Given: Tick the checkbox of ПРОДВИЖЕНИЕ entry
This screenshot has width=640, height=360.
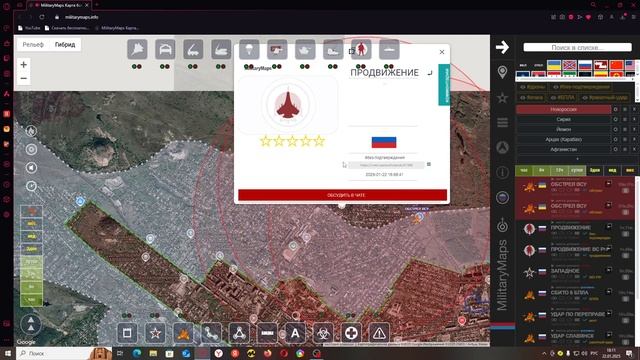Looking at the screenshot, I should (x=626, y=234).
